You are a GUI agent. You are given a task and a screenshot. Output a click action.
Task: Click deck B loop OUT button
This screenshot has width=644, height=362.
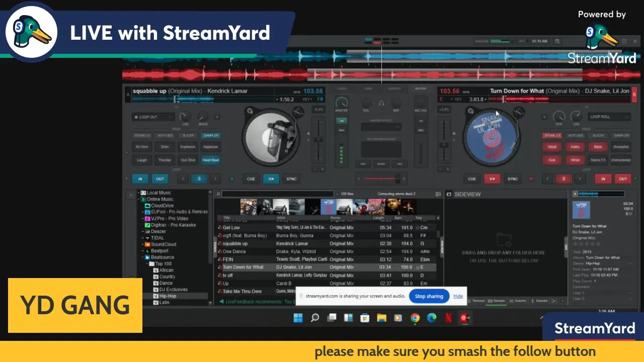tap(623, 179)
